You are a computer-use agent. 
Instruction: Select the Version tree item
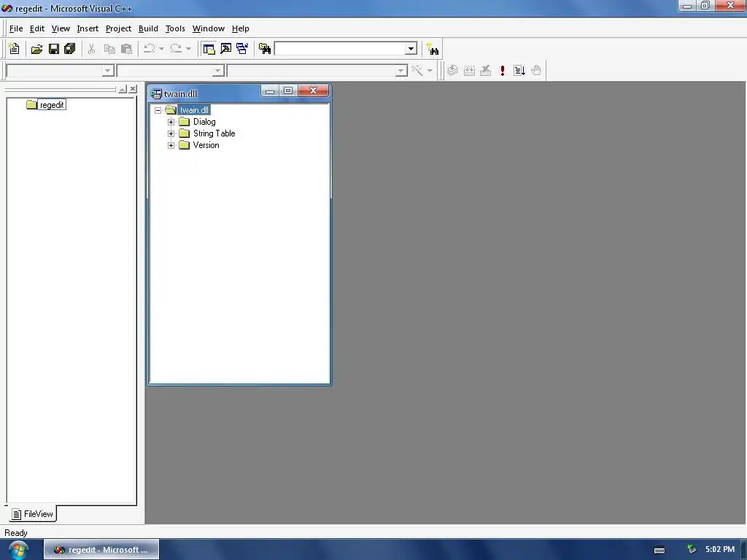(206, 145)
